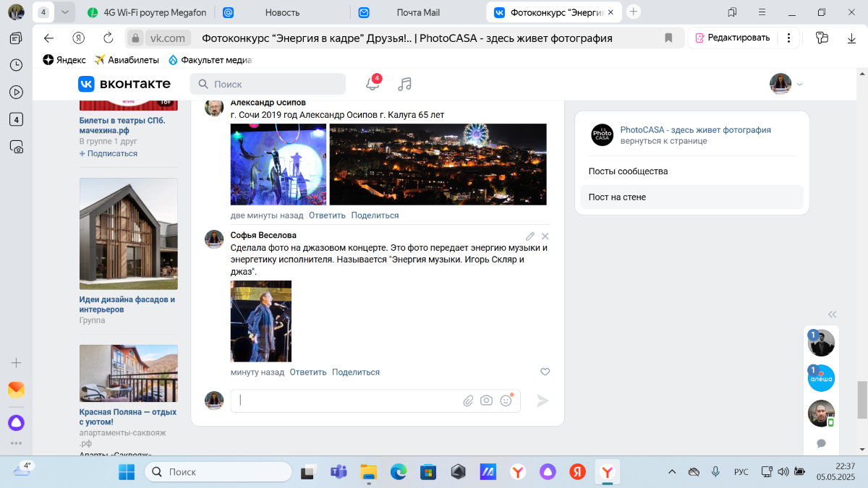This screenshot has width=868, height=488.
Task: Switch the keyboard language РУС
Action: coord(741,472)
